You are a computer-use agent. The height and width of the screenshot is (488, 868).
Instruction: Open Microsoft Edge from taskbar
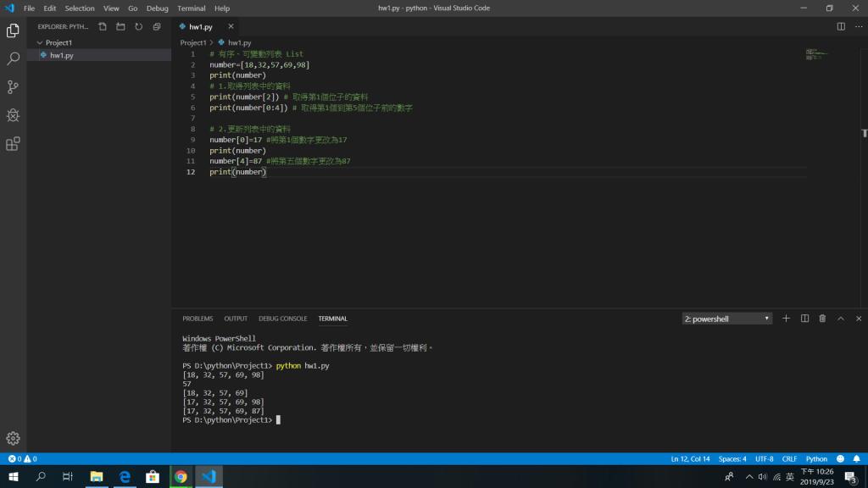click(x=125, y=476)
